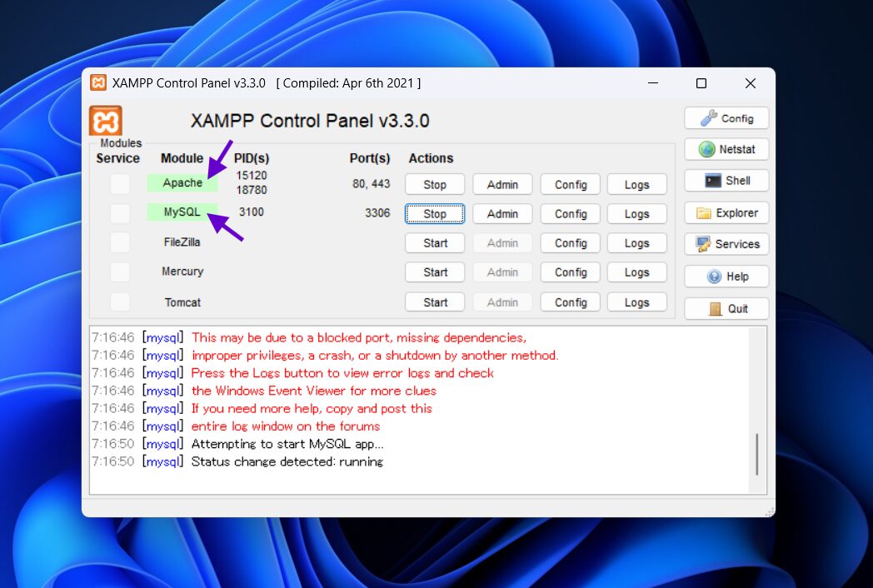This screenshot has width=873, height=588.
Task: Launch Netstat with the globe icon
Action: (x=726, y=150)
